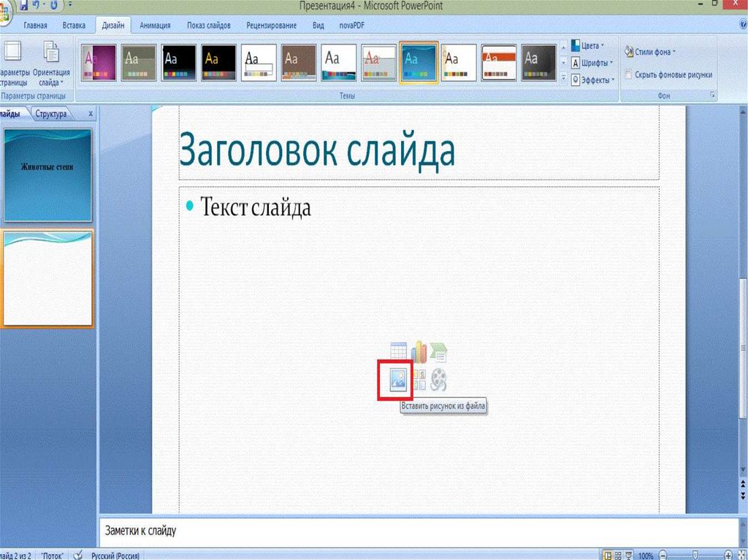Open Параметры страницы page setup
Viewport: 748px width, 560px height.
(13, 64)
